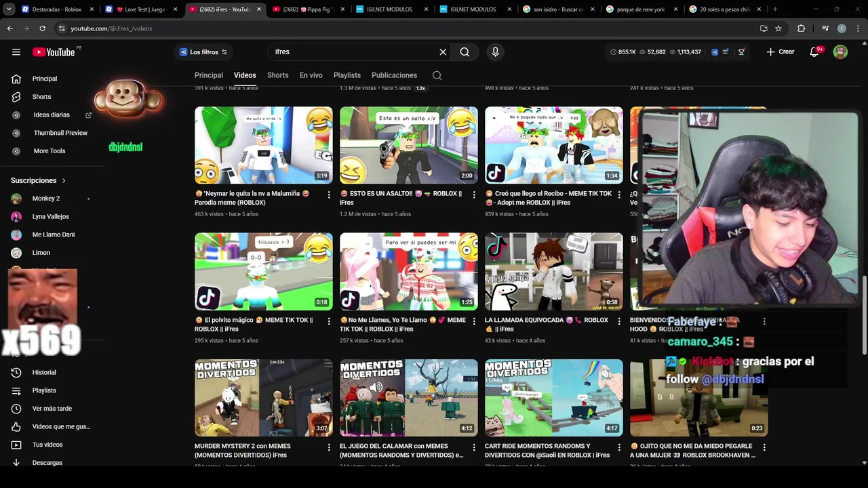Image resolution: width=868 pixels, height=488 pixels.
Task: Open Thumbnail Preview sidebar item
Action: (x=60, y=133)
